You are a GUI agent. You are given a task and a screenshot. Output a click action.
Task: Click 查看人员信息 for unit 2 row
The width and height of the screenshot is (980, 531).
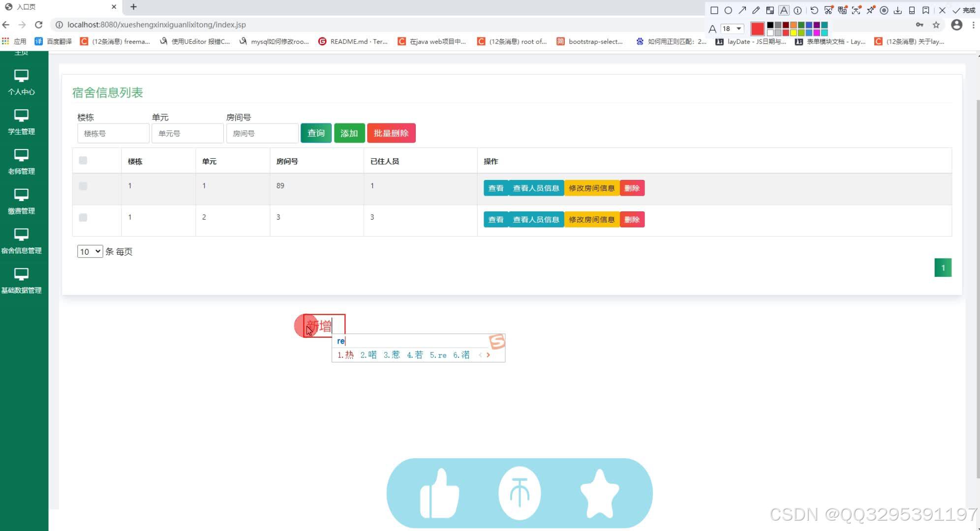pos(536,220)
